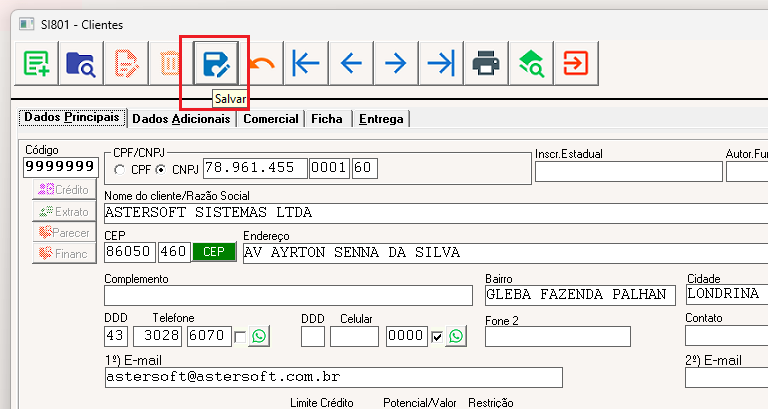Open the Ficha tab
Viewport: 768px width, 409px height.
(327, 119)
